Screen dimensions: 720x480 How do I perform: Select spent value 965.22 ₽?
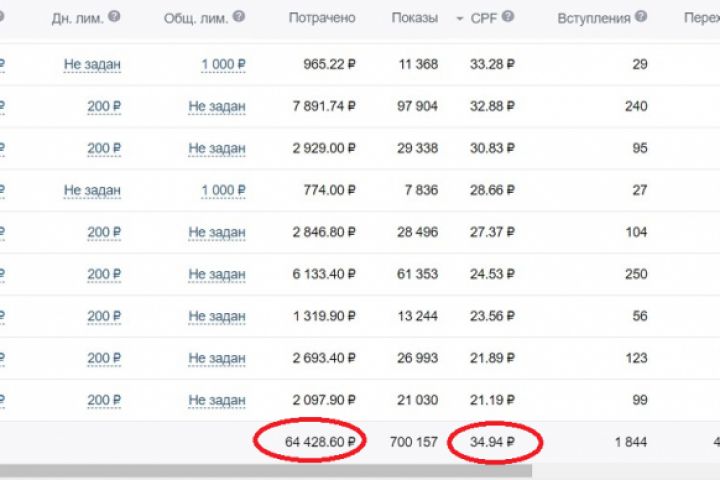click(x=329, y=64)
